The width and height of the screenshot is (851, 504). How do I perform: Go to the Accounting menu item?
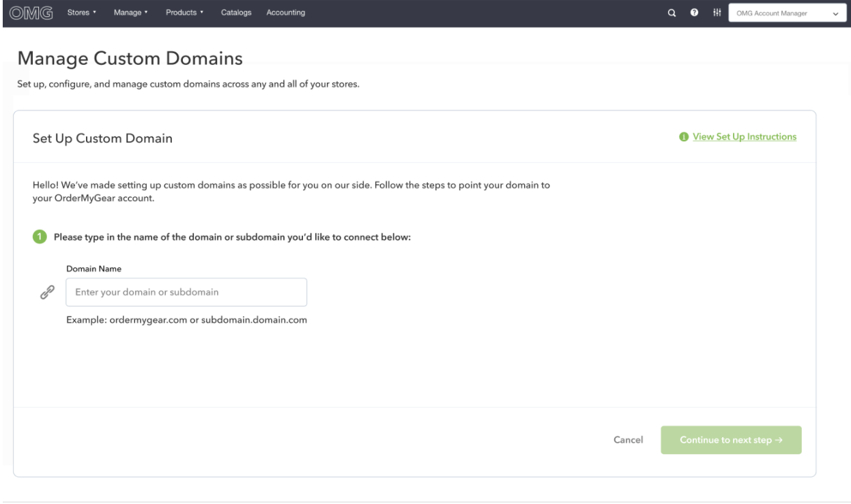(x=285, y=13)
